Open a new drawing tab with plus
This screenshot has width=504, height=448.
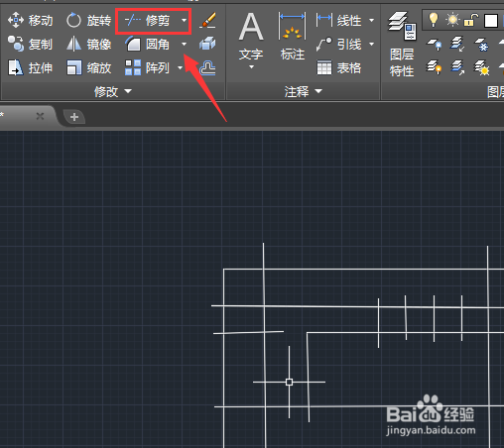point(74,117)
